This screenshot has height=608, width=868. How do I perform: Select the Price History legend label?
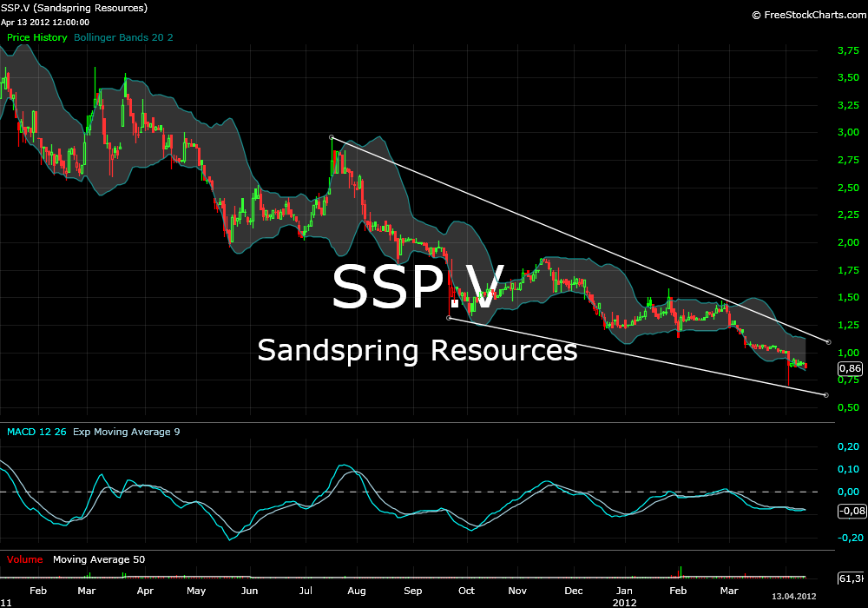[36, 37]
